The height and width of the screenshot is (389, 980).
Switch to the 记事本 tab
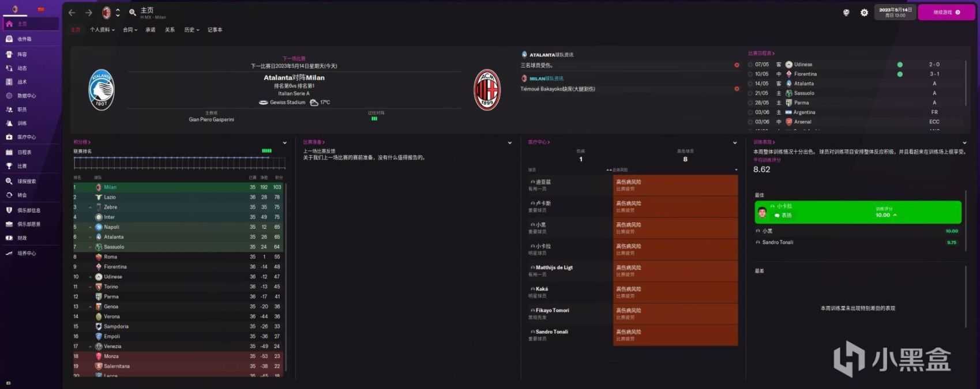(x=215, y=30)
